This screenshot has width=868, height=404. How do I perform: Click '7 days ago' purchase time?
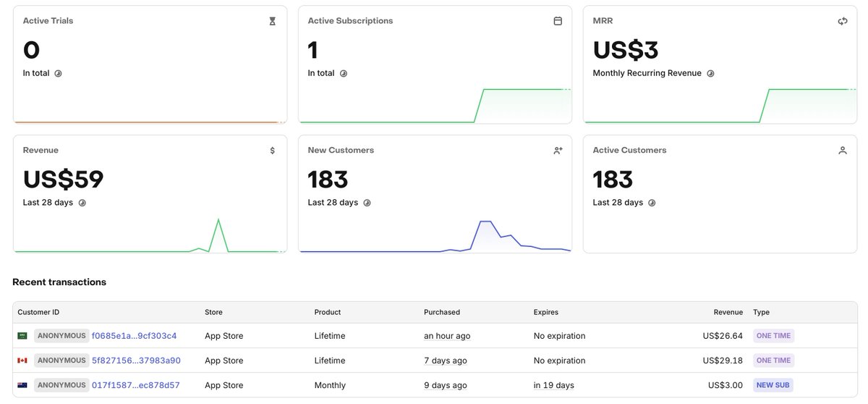pyautogui.click(x=446, y=361)
